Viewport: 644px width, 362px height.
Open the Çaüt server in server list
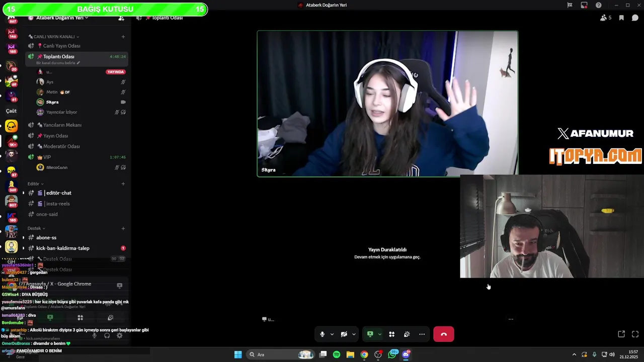click(11, 111)
